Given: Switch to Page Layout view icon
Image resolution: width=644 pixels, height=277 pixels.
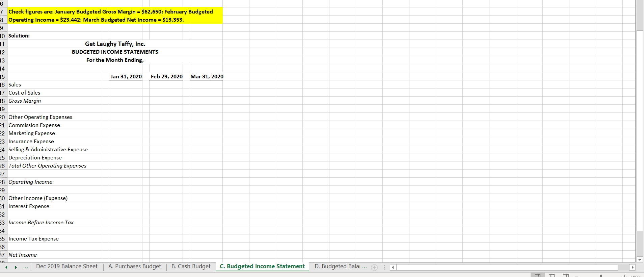Looking at the screenshot, I should pos(552,276).
